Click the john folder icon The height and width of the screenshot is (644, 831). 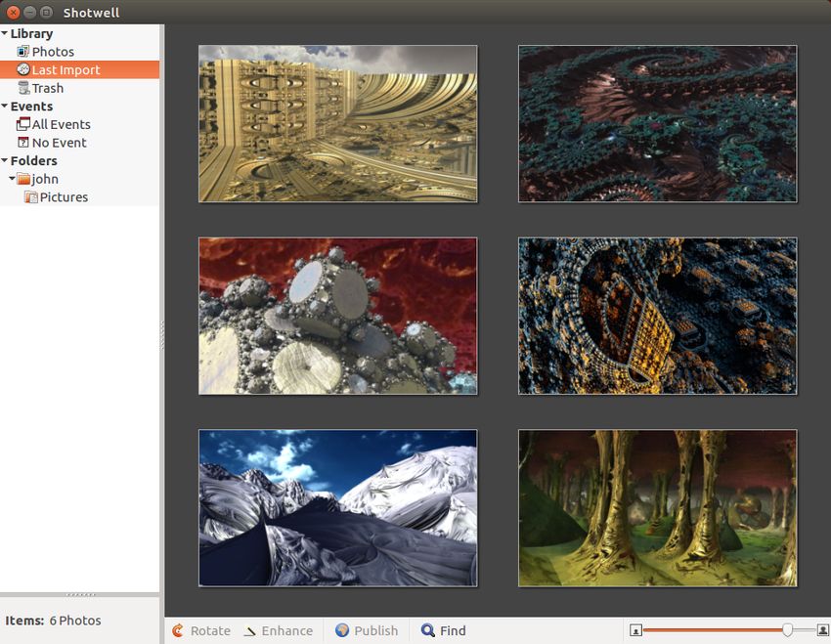click(x=23, y=179)
